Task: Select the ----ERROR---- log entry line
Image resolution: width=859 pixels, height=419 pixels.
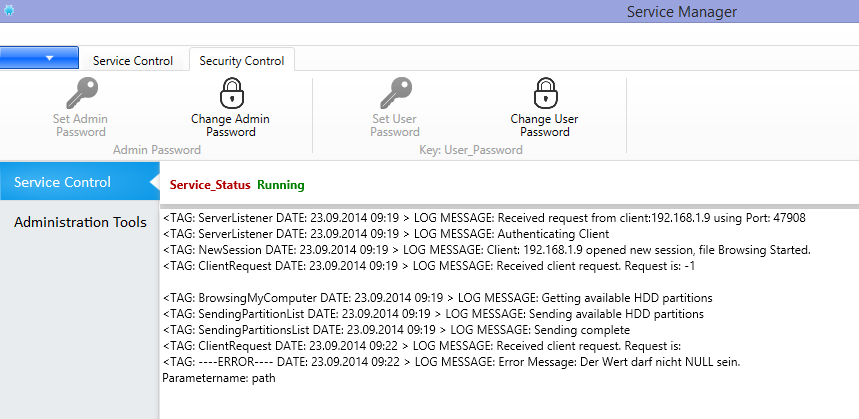Action: click(452, 362)
